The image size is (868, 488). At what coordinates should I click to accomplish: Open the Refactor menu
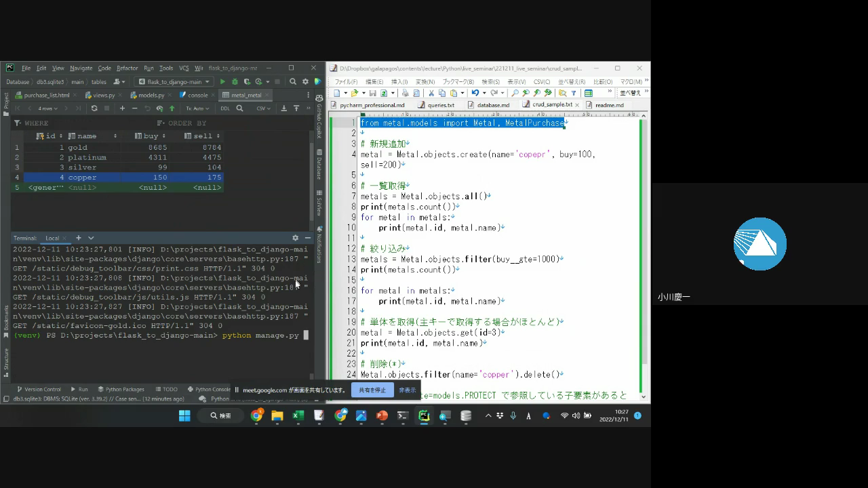127,68
